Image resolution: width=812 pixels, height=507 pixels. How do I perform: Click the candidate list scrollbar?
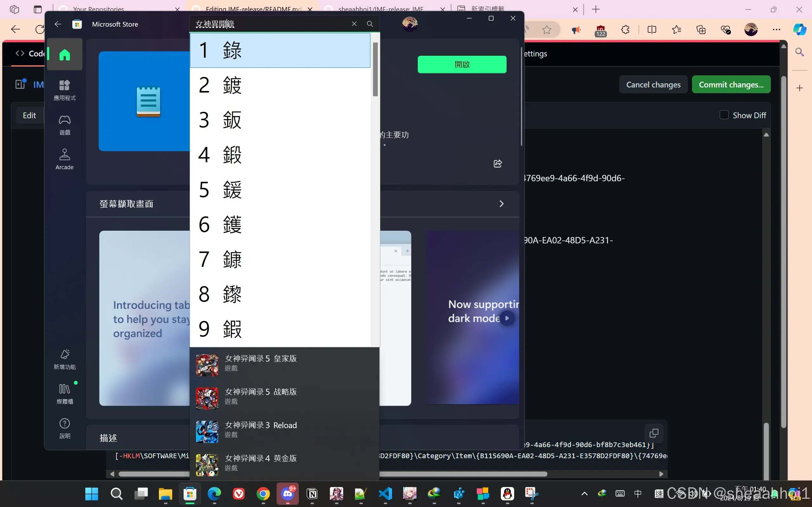click(375, 69)
